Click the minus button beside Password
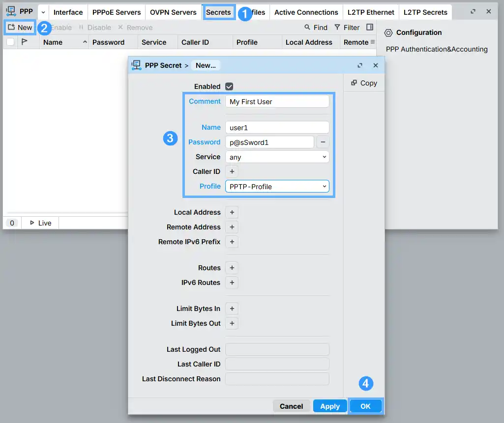 click(323, 142)
